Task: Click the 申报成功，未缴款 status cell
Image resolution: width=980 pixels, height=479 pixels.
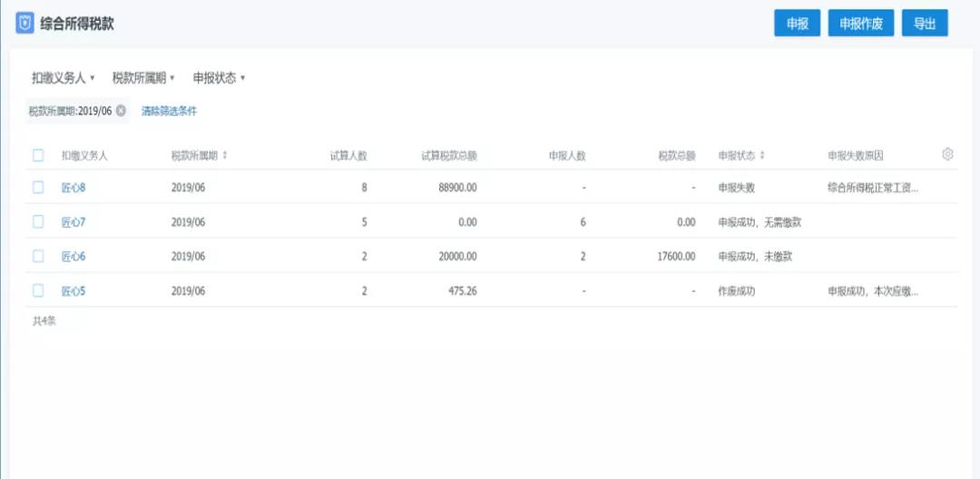Action: click(x=755, y=256)
